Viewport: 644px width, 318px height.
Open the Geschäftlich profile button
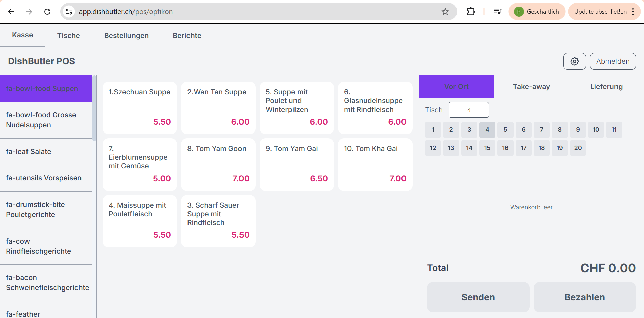pyautogui.click(x=537, y=12)
